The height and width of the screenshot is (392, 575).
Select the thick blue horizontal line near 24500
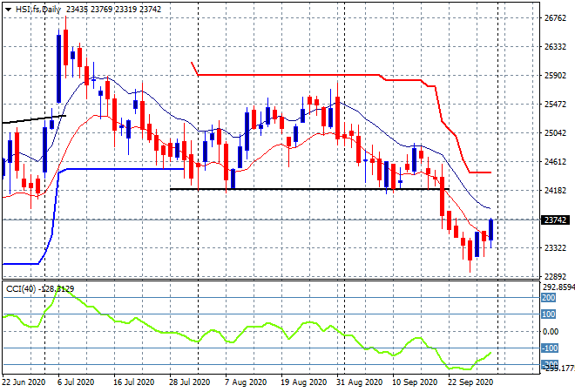(x=125, y=169)
